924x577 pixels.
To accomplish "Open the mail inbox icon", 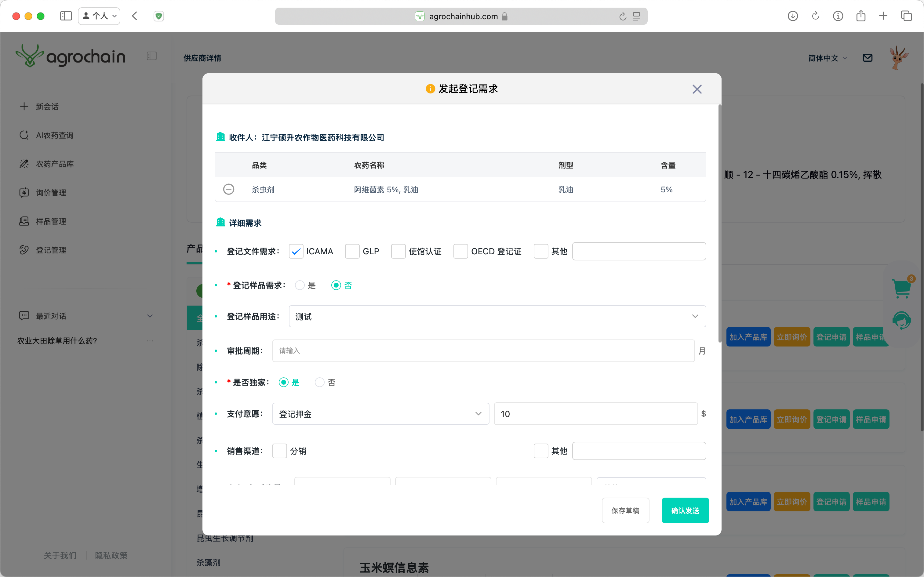I will click(x=867, y=58).
